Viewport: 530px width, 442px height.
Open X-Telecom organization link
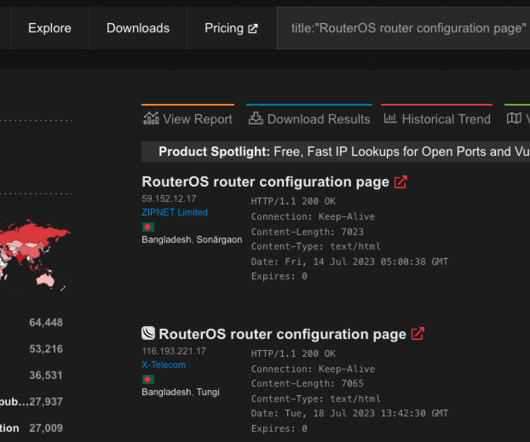(164, 365)
